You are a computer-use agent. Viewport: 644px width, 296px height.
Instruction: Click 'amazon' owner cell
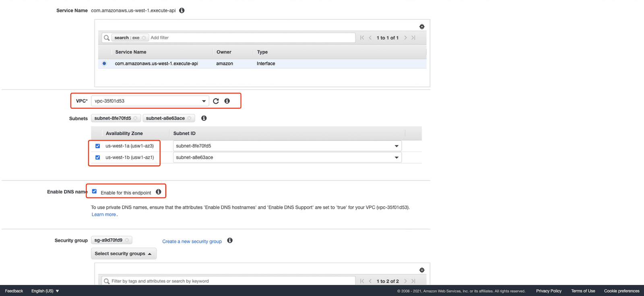(225, 64)
